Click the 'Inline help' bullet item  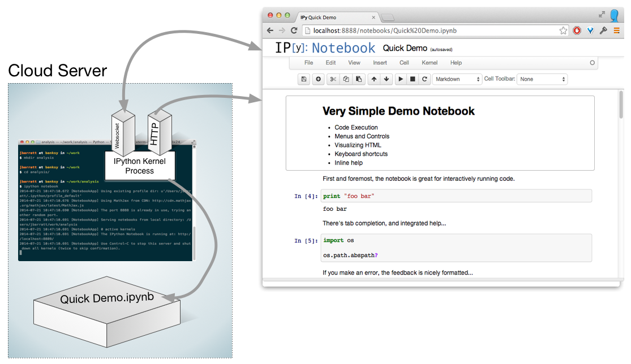349,163
